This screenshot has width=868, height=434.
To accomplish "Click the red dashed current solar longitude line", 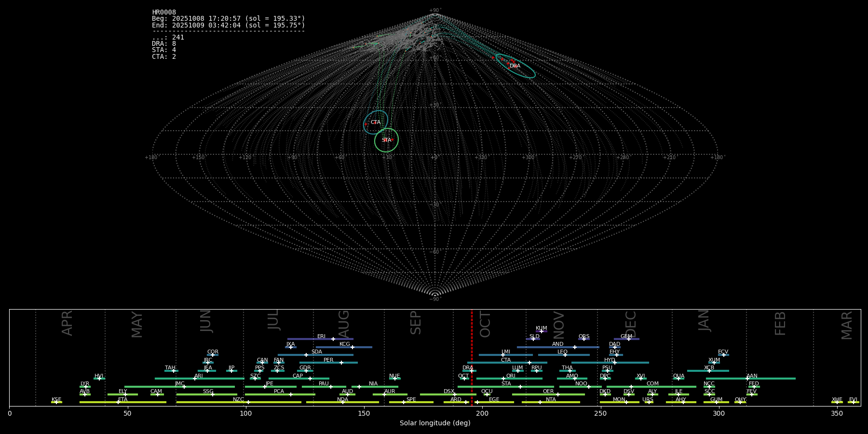I will click(x=472, y=357).
